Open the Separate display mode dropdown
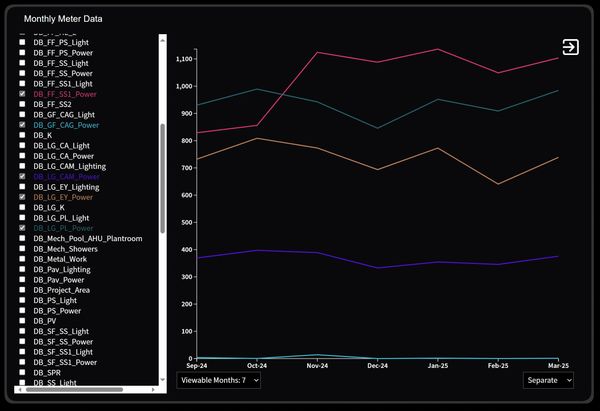The image size is (600, 411). 548,380
